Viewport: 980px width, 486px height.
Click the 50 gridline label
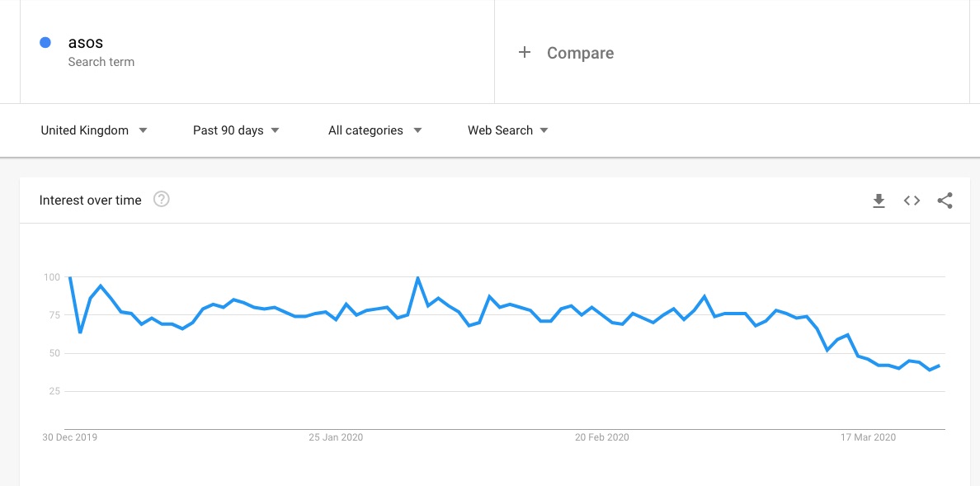pyautogui.click(x=55, y=353)
